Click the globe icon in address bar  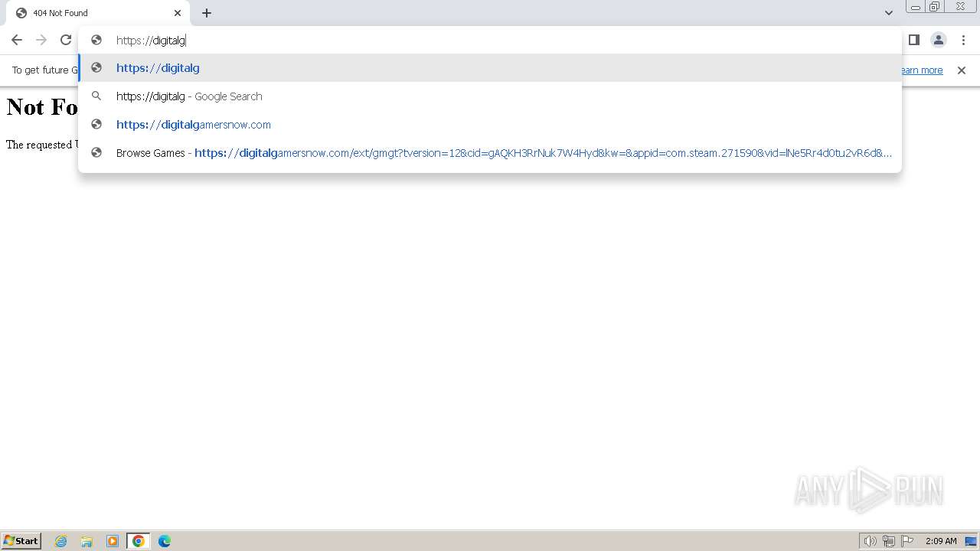pos(96,41)
